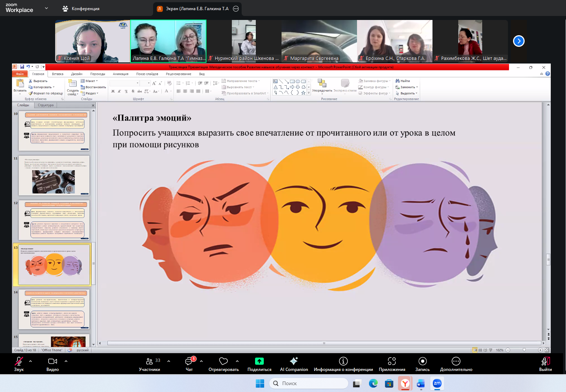Open the Apps panel in Zoom
Screen dimensions: 566x392
coord(392,364)
